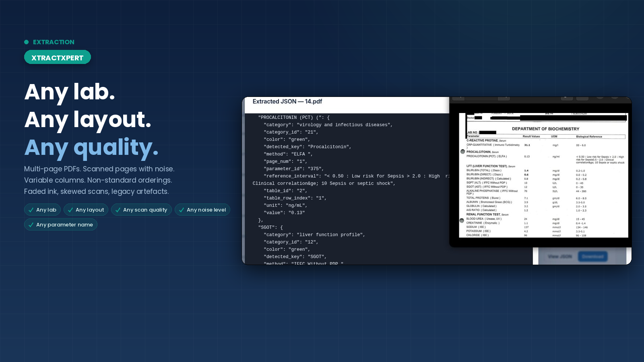The image size is (644, 362).
Task: Select the 'Any scan quality' chip
Action: pyautogui.click(x=141, y=210)
